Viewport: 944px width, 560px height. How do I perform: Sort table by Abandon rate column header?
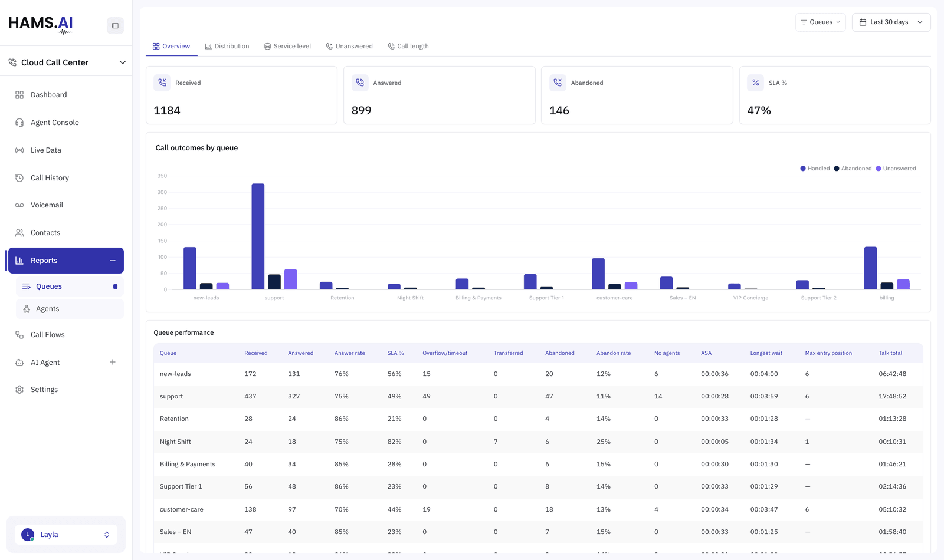coord(614,353)
